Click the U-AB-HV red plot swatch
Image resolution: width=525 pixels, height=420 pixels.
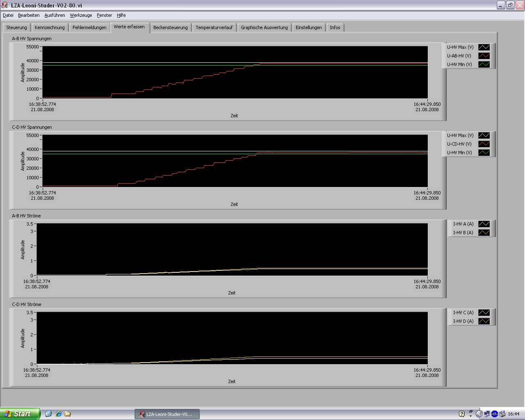click(484, 56)
